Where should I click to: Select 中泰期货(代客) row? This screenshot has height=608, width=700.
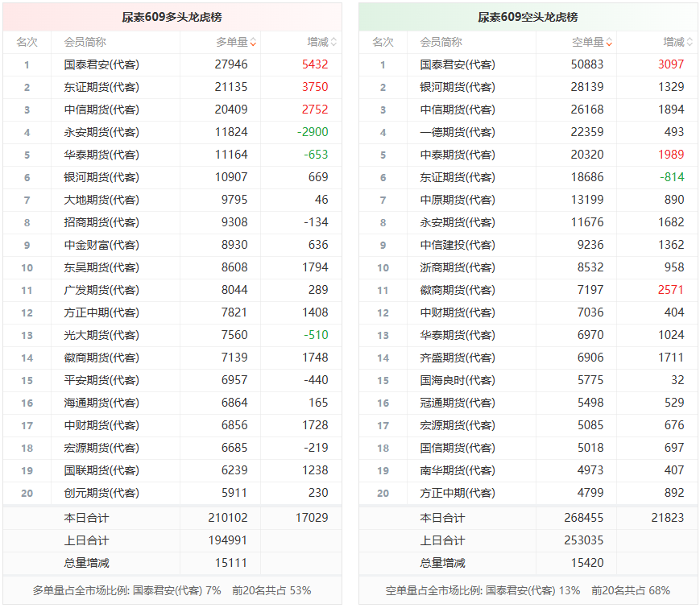coord(528,155)
